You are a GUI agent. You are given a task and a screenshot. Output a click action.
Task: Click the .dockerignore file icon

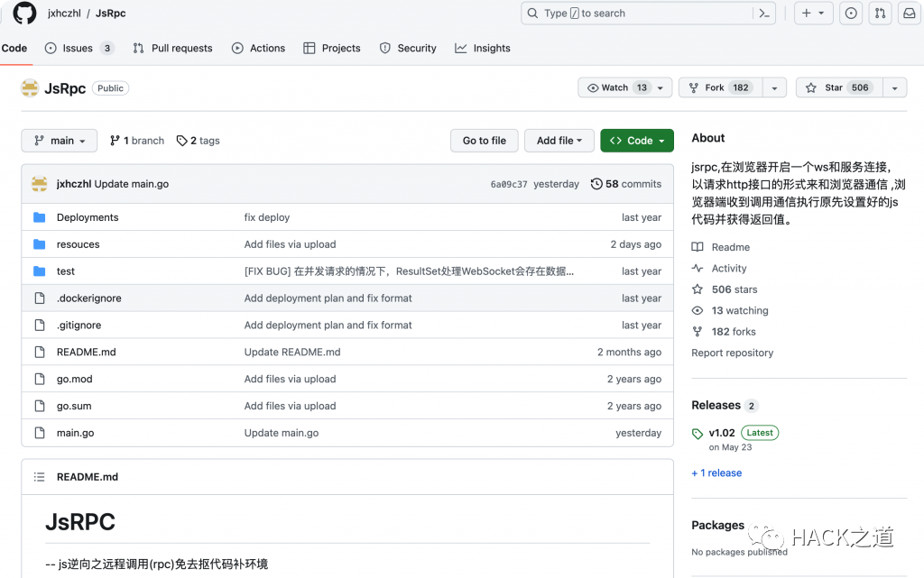click(40, 298)
